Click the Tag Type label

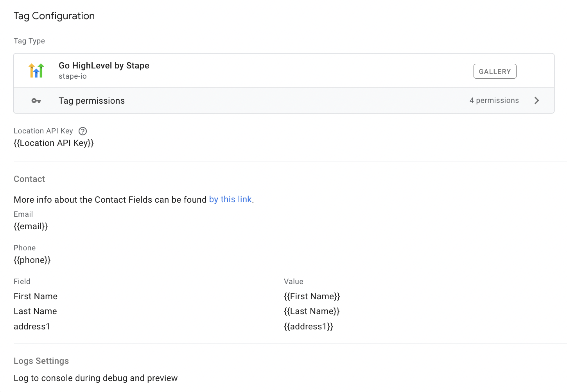(x=29, y=41)
